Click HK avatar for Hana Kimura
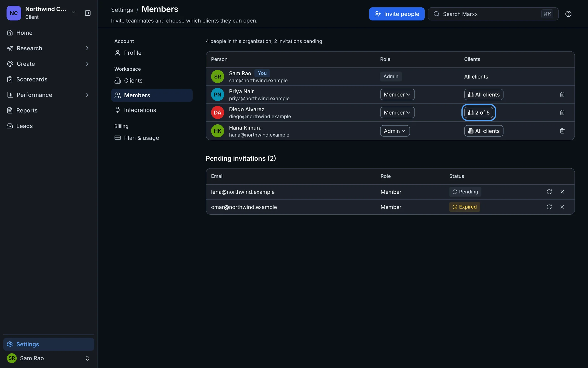Screen dimensions: 588x368 coord(217,131)
